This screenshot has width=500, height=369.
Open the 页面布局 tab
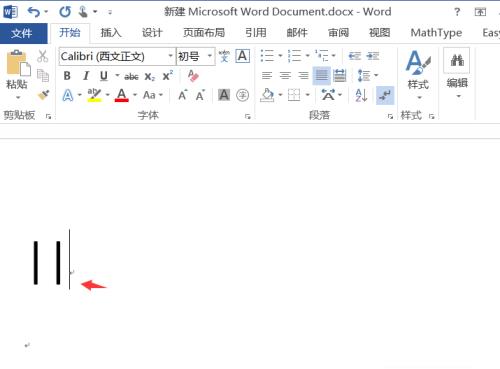point(204,33)
